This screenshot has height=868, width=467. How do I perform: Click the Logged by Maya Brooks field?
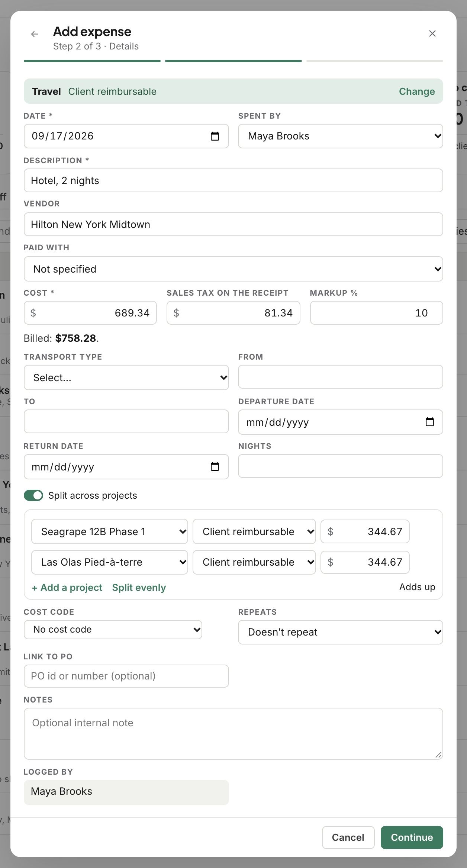tap(126, 793)
